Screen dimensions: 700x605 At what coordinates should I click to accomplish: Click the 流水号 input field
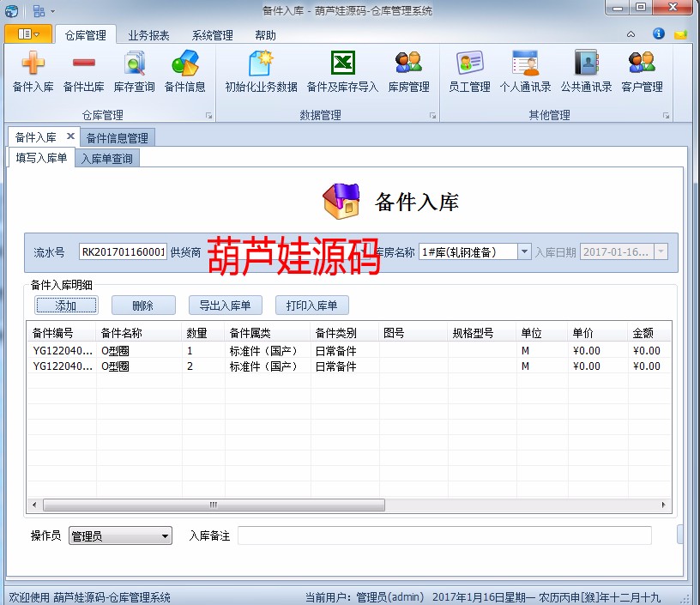[123, 251]
